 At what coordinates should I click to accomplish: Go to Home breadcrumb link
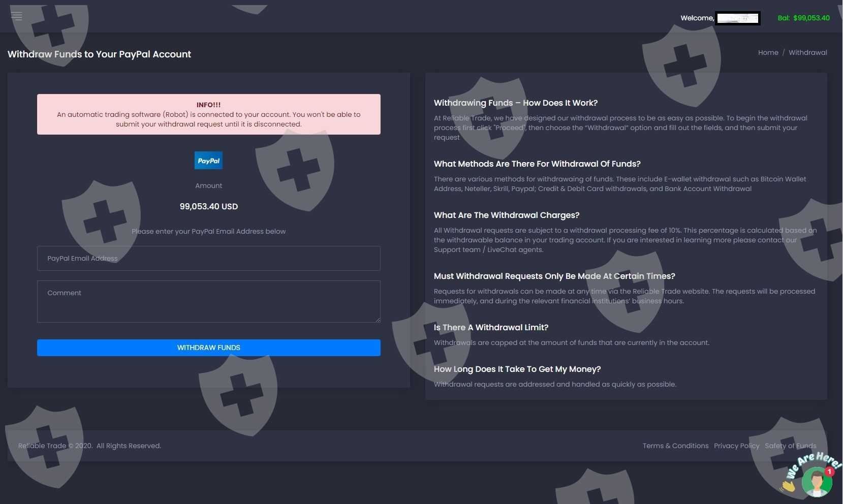tap(768, 52)
